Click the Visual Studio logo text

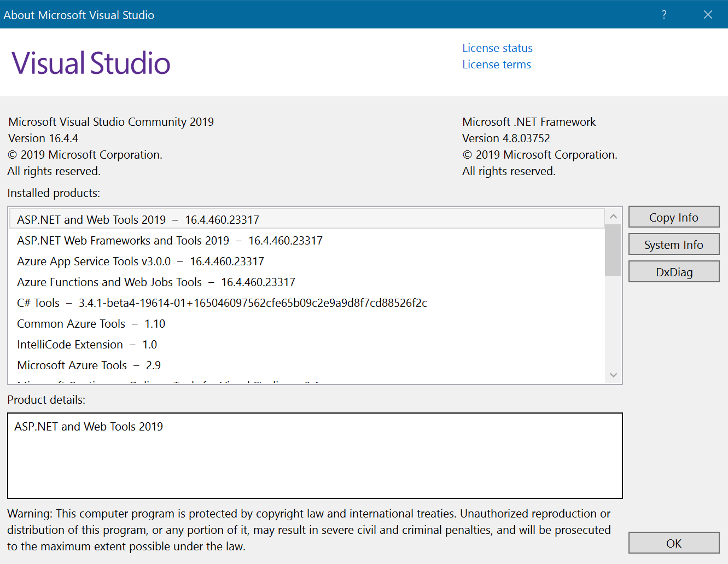[x=91, y=63]
